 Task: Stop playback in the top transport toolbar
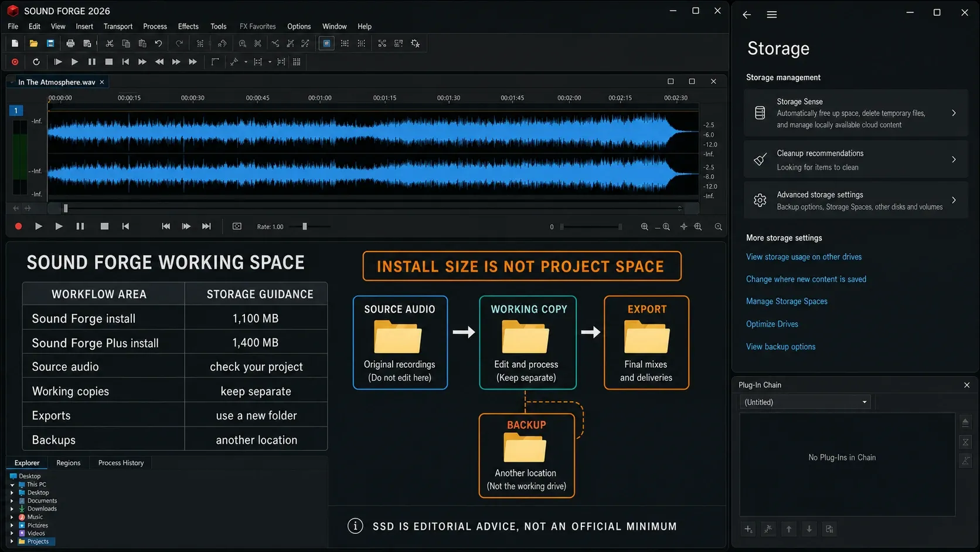108,62
